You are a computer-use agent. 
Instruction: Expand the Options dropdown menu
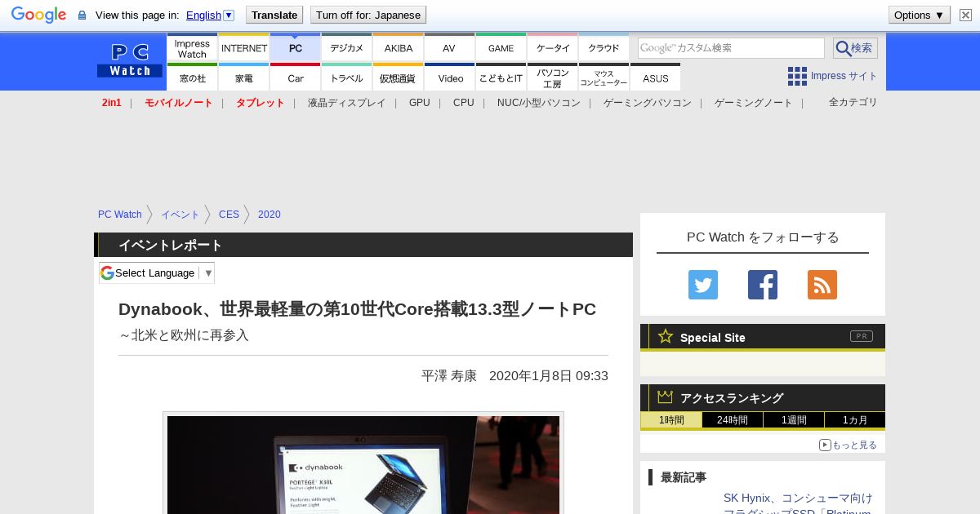(920, 15)
